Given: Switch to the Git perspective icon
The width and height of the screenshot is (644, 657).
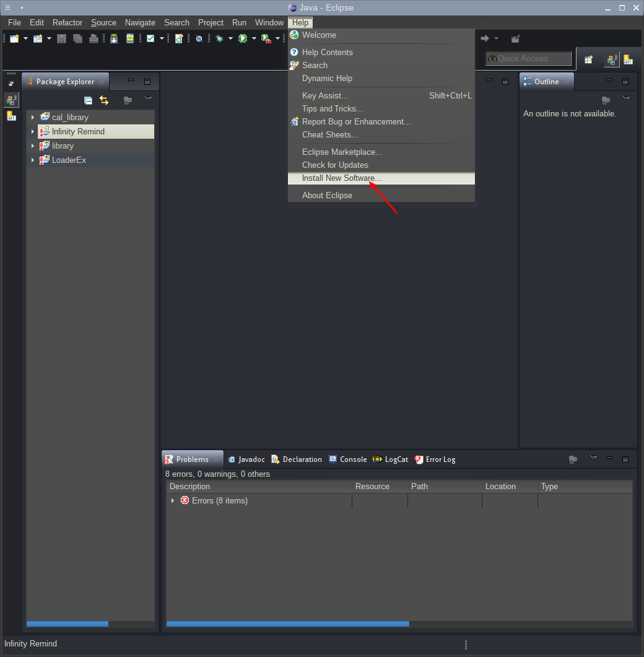Looking at the screenshot, I should pyautogui.click(x=628, y=59).
